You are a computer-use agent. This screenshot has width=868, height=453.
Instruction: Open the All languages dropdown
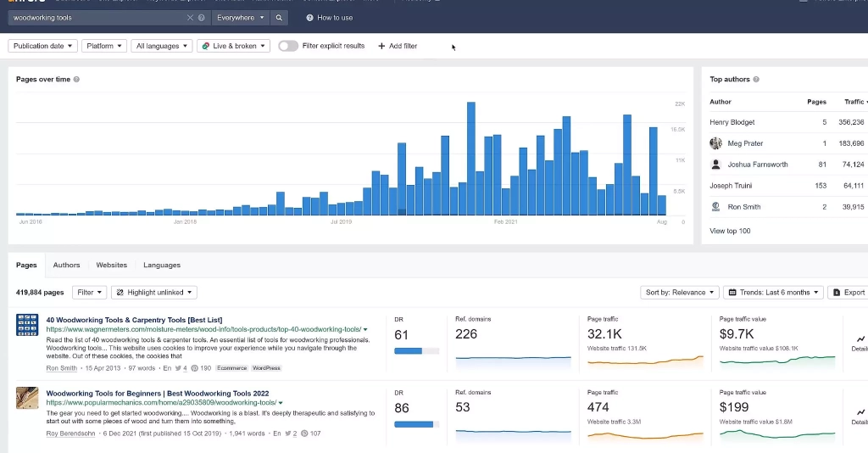point(162,46)
